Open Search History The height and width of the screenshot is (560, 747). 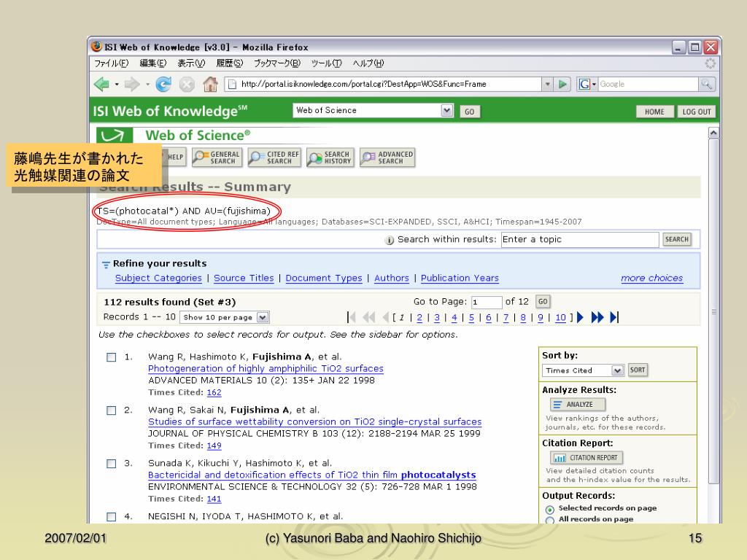pos(330,157)
